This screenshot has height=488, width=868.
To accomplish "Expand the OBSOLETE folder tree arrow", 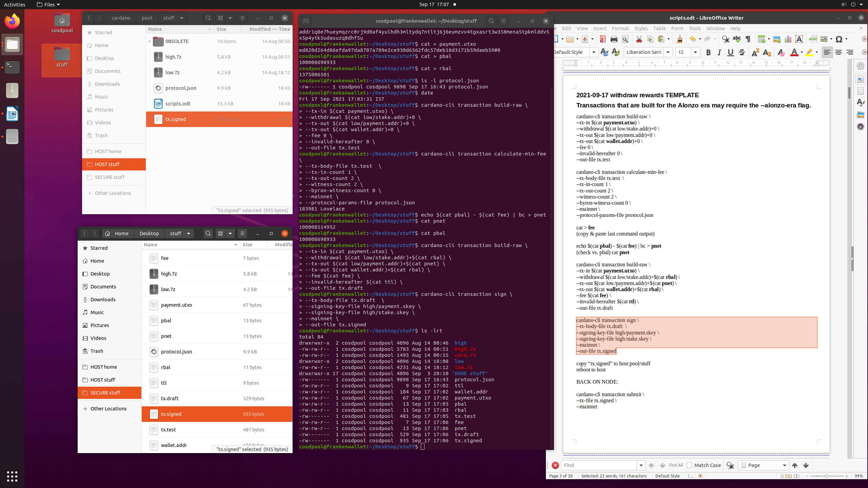I will pyautogui.click(x=150, y=41).
